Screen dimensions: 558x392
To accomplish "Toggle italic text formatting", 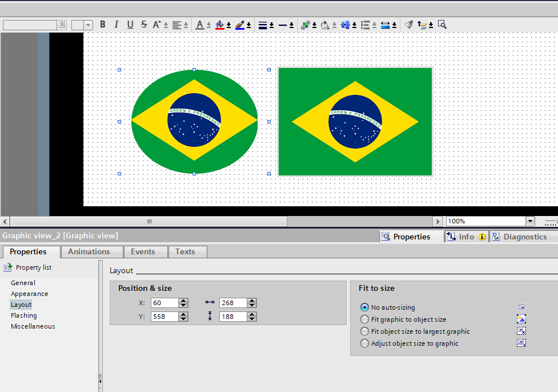I will click(x=117, y=25).
